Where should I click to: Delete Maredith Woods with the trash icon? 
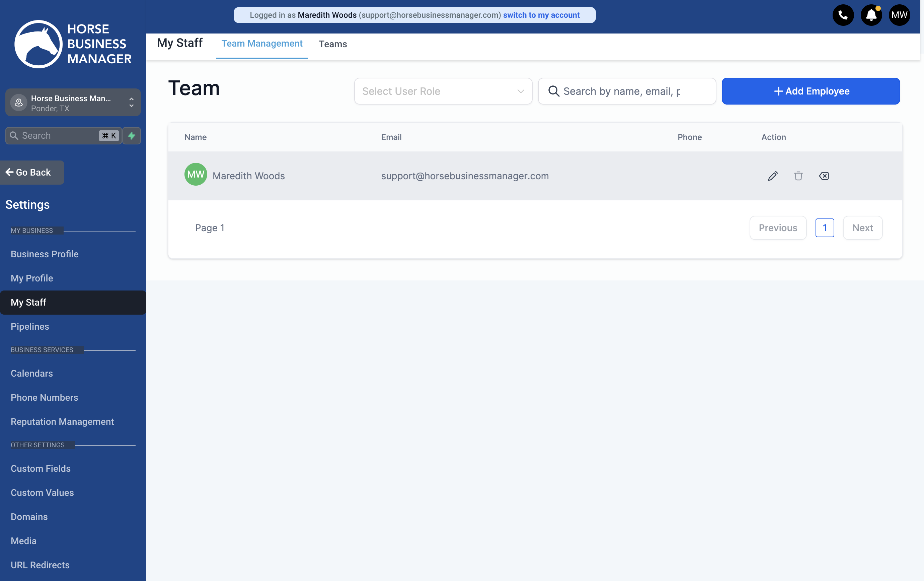798,176
